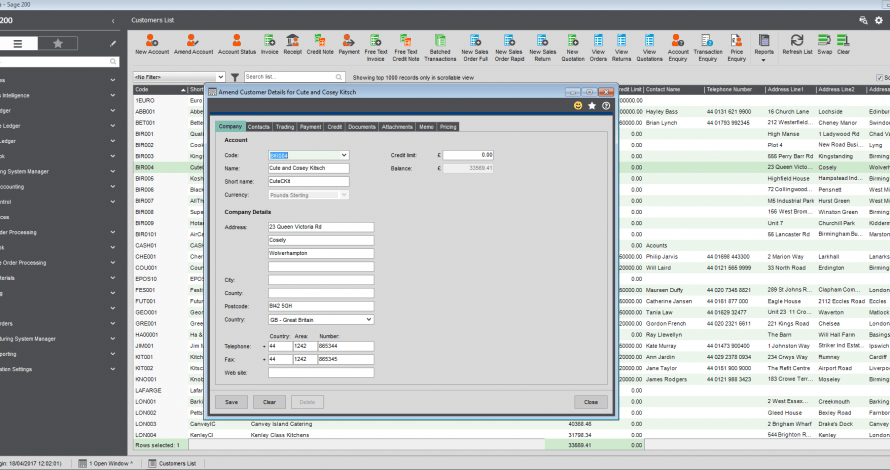Click the Save button
The width and height of the screenshot is (890, 470).
(231, 402)
